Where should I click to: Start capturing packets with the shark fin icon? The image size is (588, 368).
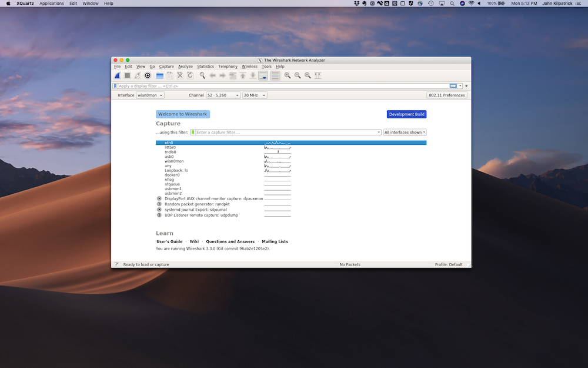point(118,75)
